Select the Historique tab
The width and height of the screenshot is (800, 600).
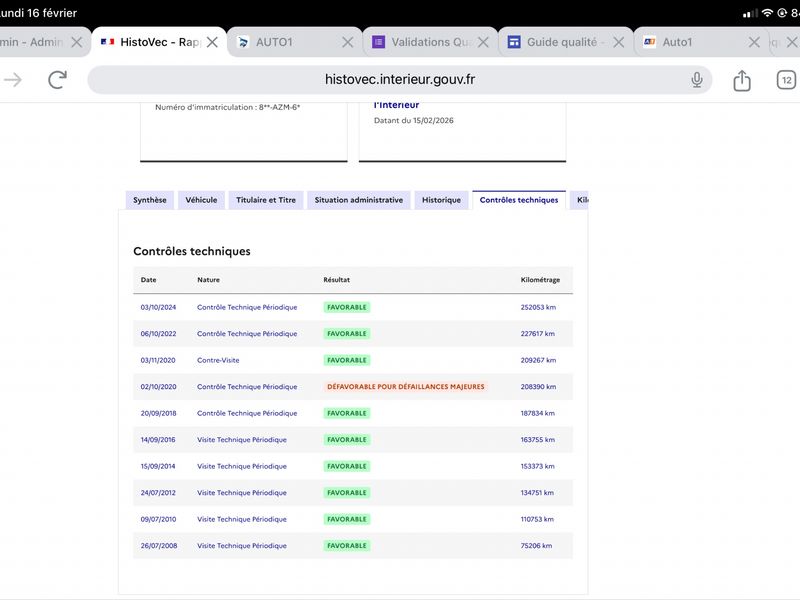[441, 200]
